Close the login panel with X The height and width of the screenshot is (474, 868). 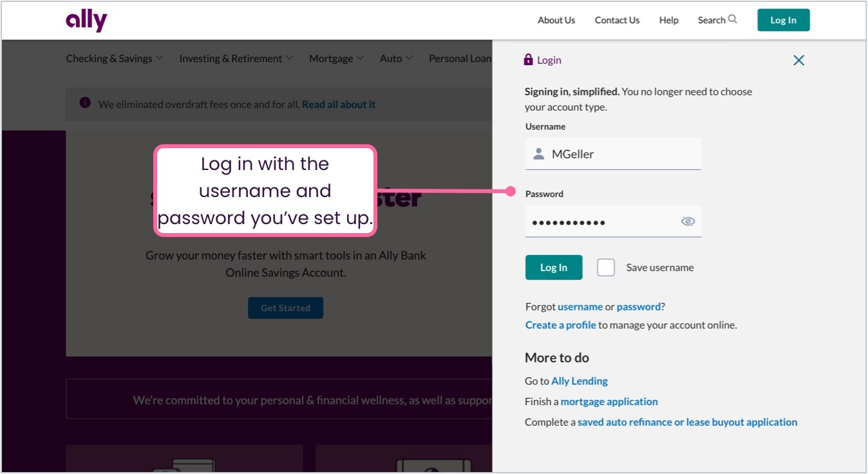[x=798, y=61]
